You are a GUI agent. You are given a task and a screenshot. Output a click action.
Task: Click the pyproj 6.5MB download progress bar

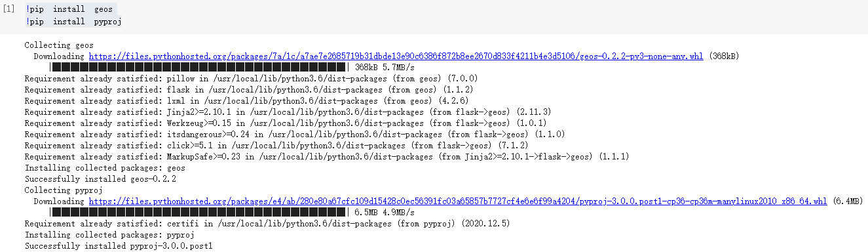click(x=200, y=213)
